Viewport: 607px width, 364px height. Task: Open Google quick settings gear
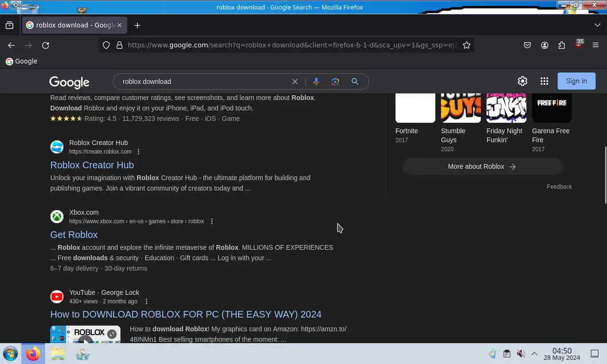pos(523,81)
